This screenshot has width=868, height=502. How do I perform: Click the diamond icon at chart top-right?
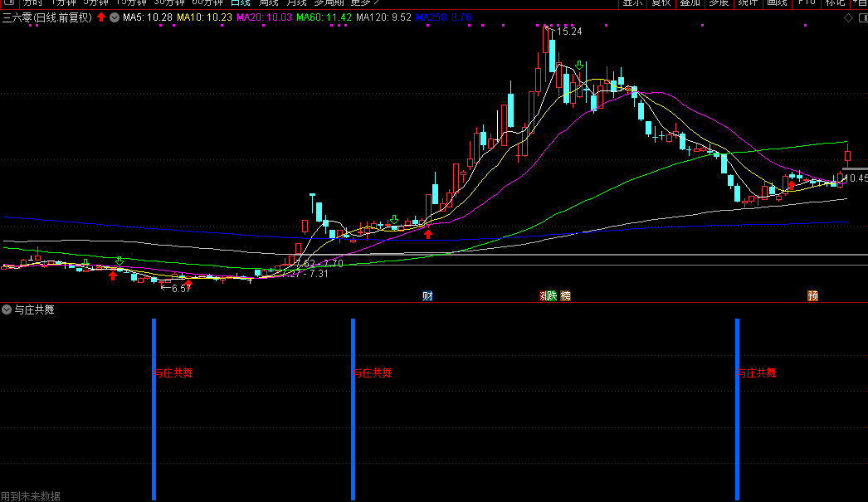click(x=848, y=17)
